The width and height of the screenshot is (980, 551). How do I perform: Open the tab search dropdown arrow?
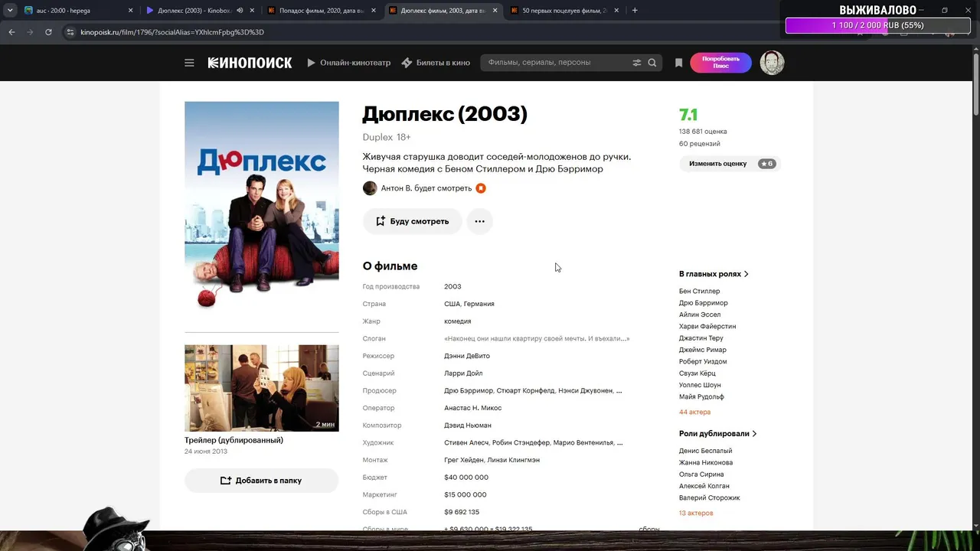pos(10,11)
